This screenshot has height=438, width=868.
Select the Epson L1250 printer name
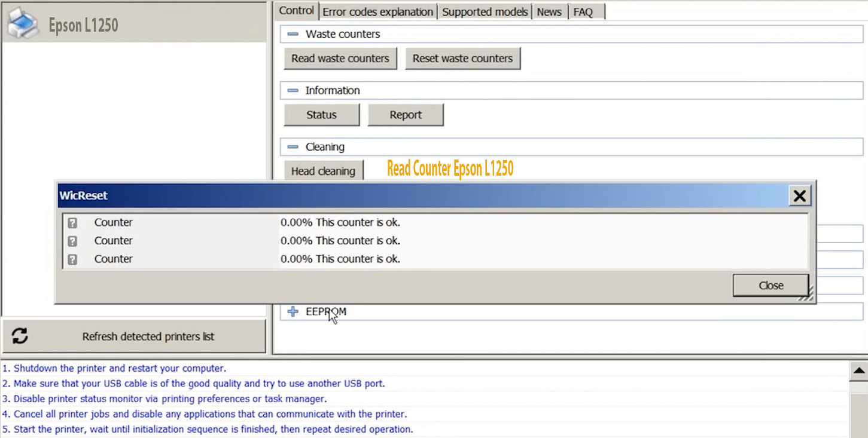pos(83,25)
